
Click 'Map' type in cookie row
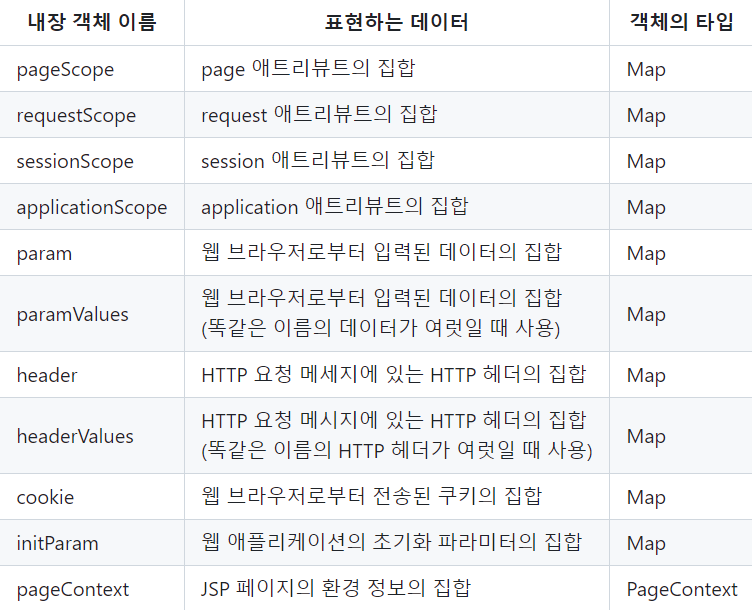pos(646,498)
